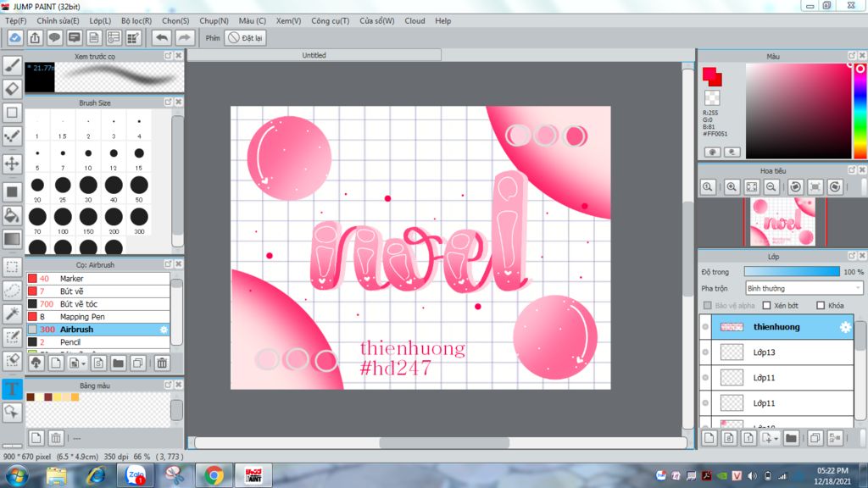
Task: Select the Fill rectangle tool
Action: click(x=12, y=192)
